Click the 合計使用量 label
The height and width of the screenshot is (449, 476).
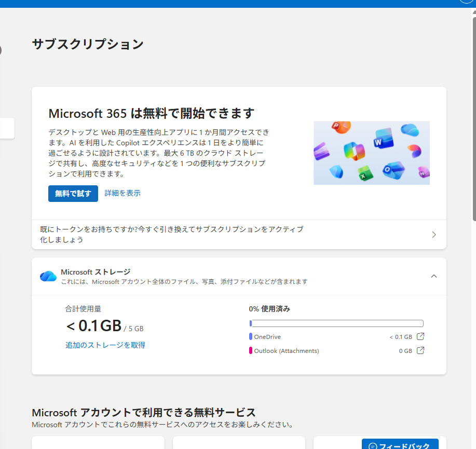pos(83,309)
